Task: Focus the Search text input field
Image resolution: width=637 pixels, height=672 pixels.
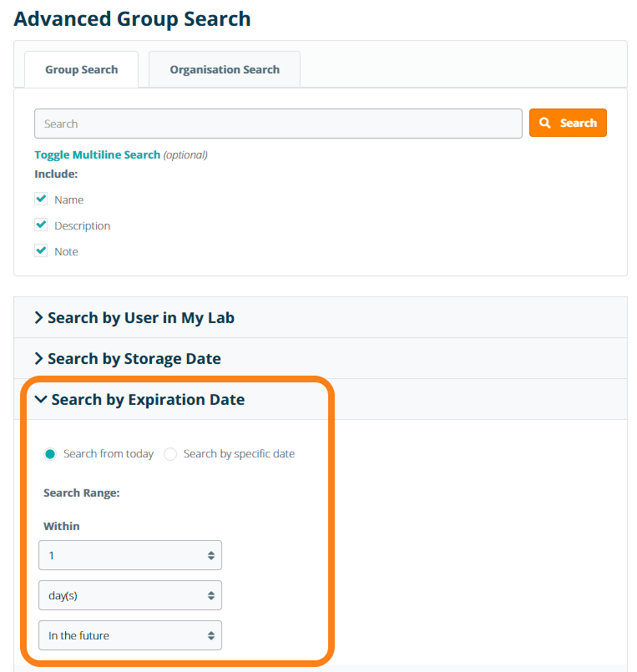Action: pyautogui.click(x=278, y=124)
